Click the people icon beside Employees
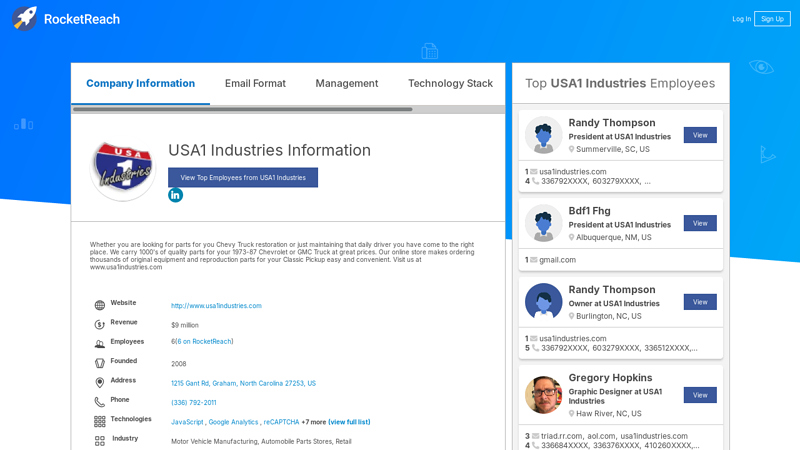The width and height of the screenshot is (800, 450). pos(99,344)
